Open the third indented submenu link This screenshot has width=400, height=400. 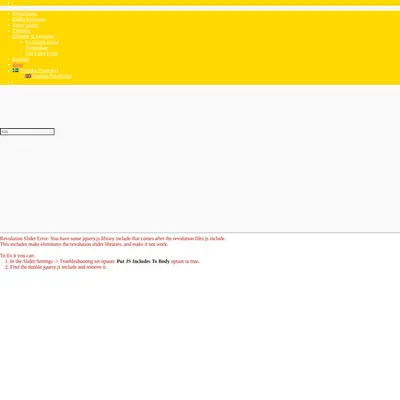(x=42, y=53)
